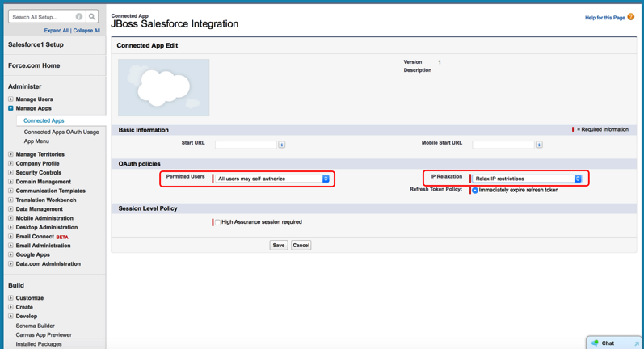Open the search info icon in the Setup search box
Viewport: 644px width, 349px height.
[79, 17]
